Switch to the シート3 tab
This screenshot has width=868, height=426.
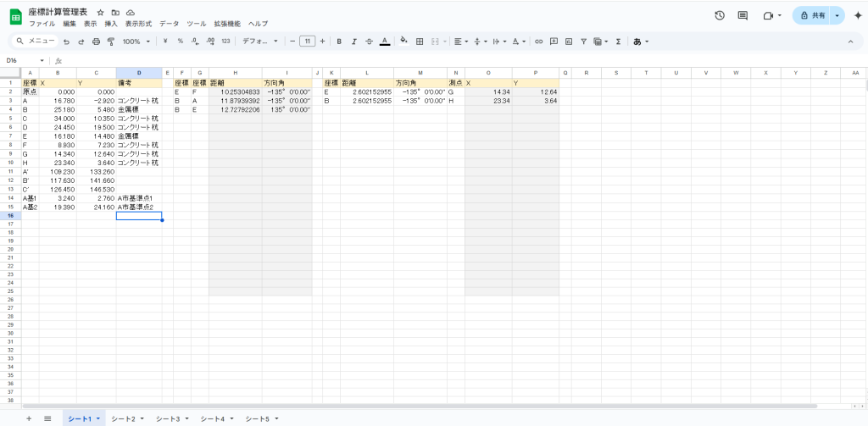pos(170,418)
